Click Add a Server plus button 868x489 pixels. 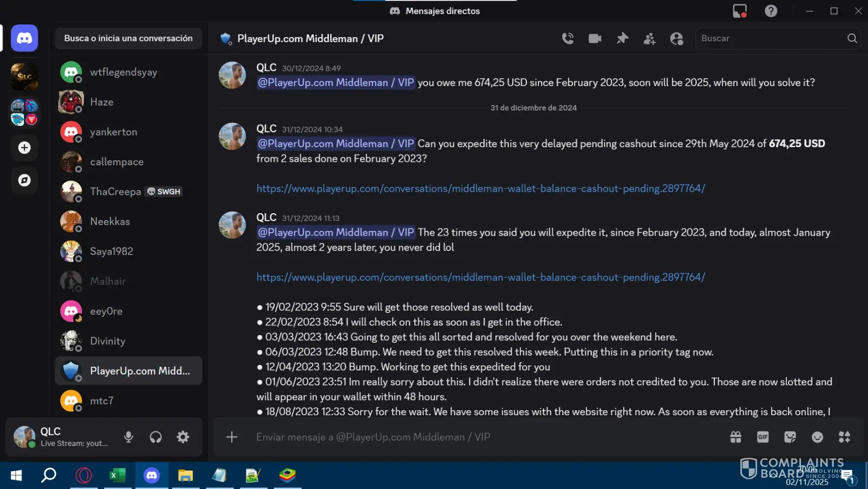click(x=24, y=148)
